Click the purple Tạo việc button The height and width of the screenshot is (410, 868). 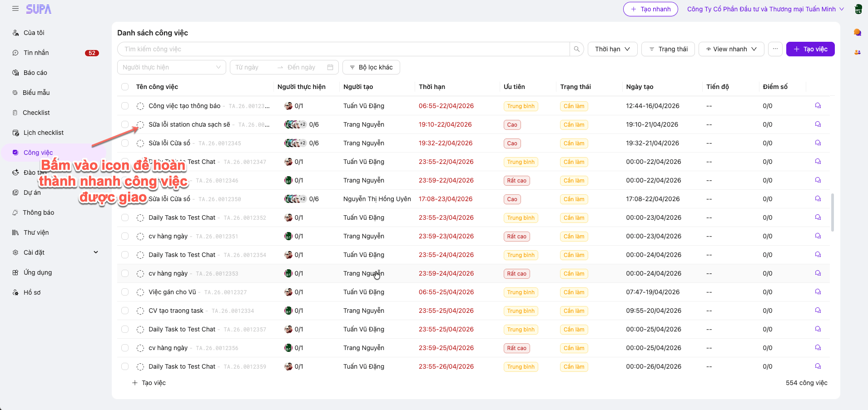pyautogui.click(x=810, y=49)
